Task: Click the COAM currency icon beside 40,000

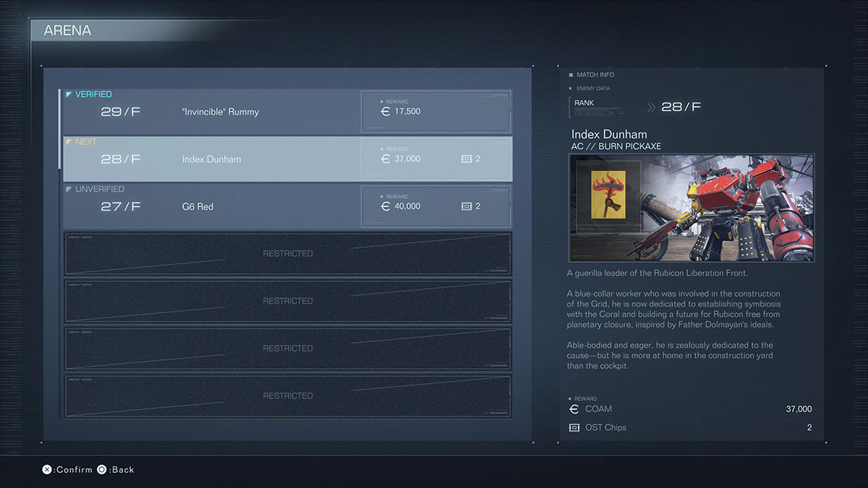Action: tap(386, 207)
